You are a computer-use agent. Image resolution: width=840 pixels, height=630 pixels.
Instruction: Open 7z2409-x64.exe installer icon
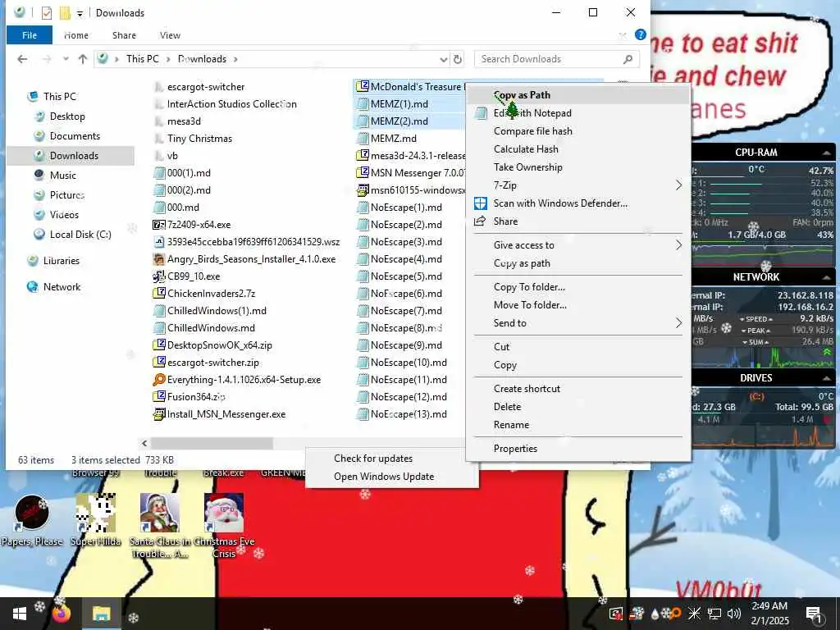(159, 225)
